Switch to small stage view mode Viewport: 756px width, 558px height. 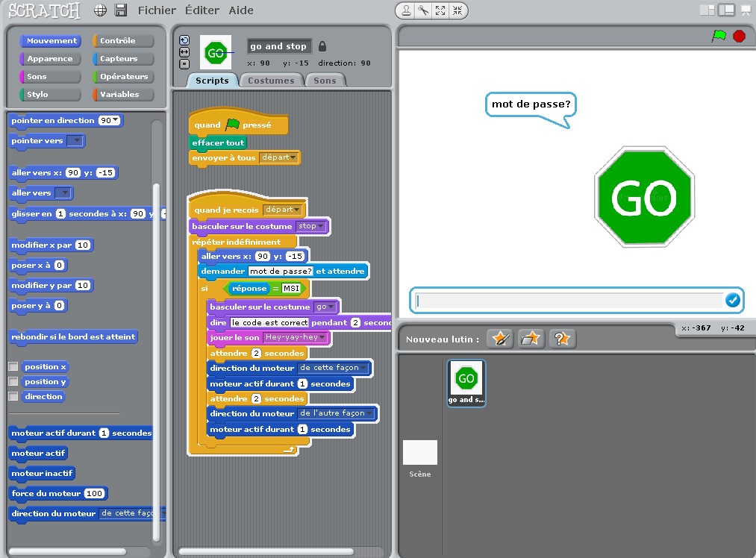pyautogui.click(x=707, y=10)
